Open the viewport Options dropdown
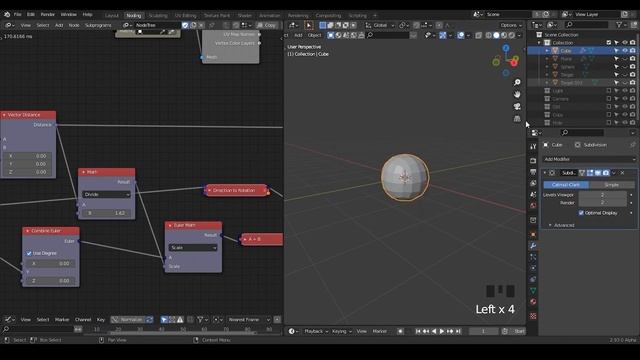The height and width of the screenshot is (360, 640). [511, 25]
